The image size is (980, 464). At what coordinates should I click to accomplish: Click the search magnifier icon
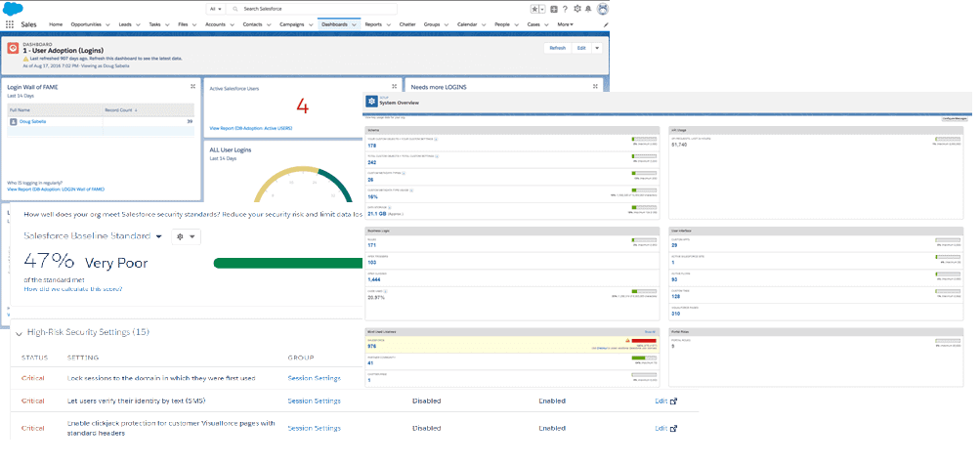pyautogui.click(x=235, y=10)
